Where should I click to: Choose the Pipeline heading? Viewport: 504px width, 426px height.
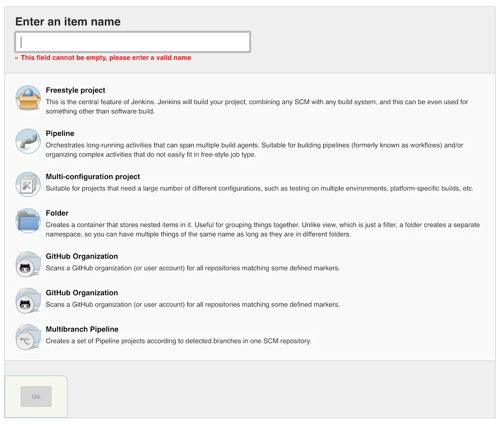[x=60, y=134]
